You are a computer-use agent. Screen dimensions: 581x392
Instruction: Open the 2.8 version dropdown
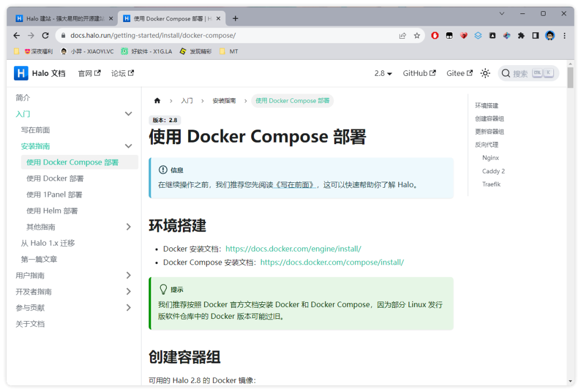[x=383, y=73]
